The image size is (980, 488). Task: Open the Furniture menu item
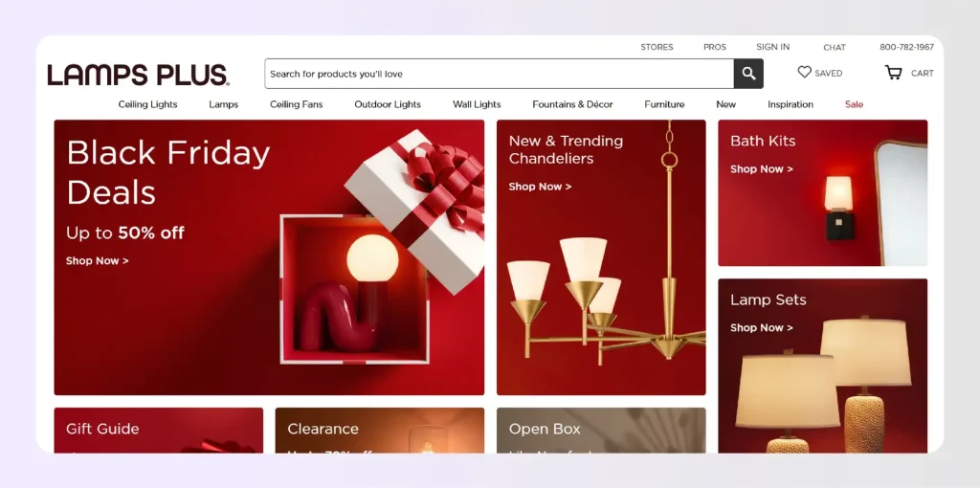(664, 104)
